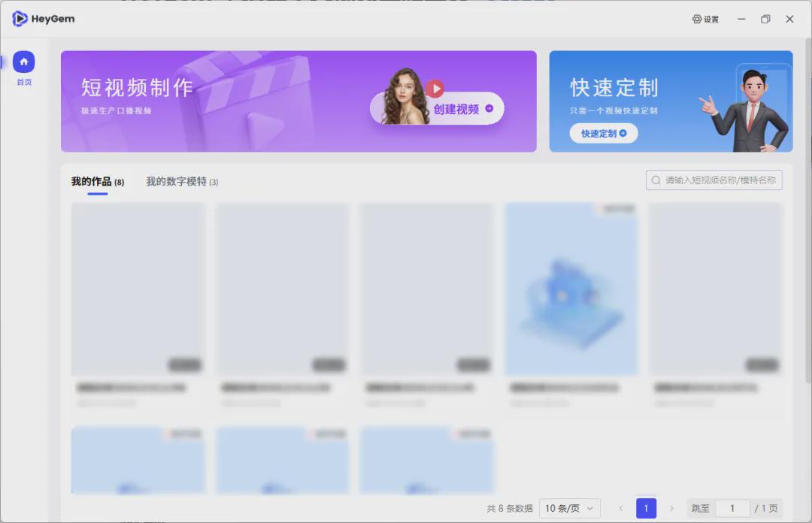This screenshot has width=812, height=523.
Task: Restore the window using maximize button
Action: coord(765,19)
